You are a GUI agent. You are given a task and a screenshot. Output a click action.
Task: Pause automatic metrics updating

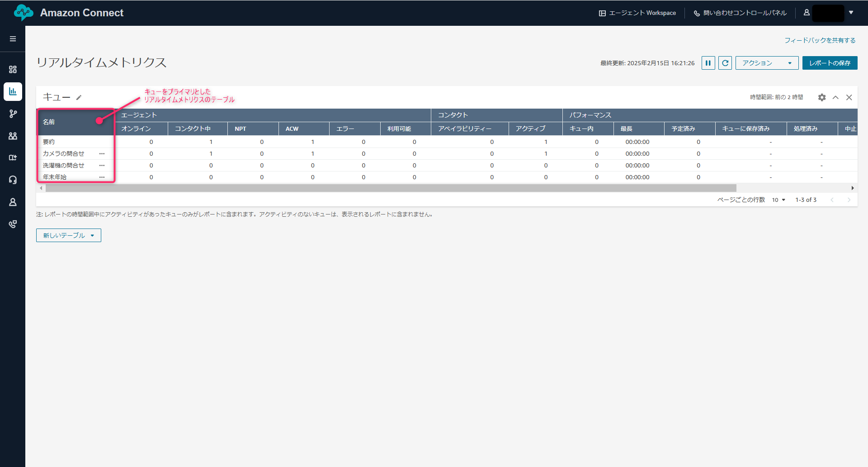708,63
